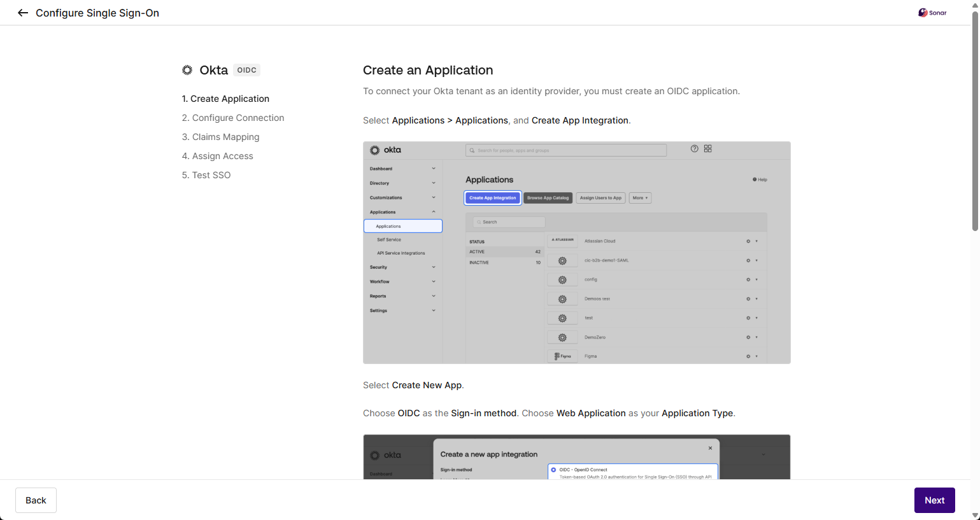980x520 pixels.
Task: Click the 'To connect your Okta tenant' paragraph
Action: [x=551, y=91]
